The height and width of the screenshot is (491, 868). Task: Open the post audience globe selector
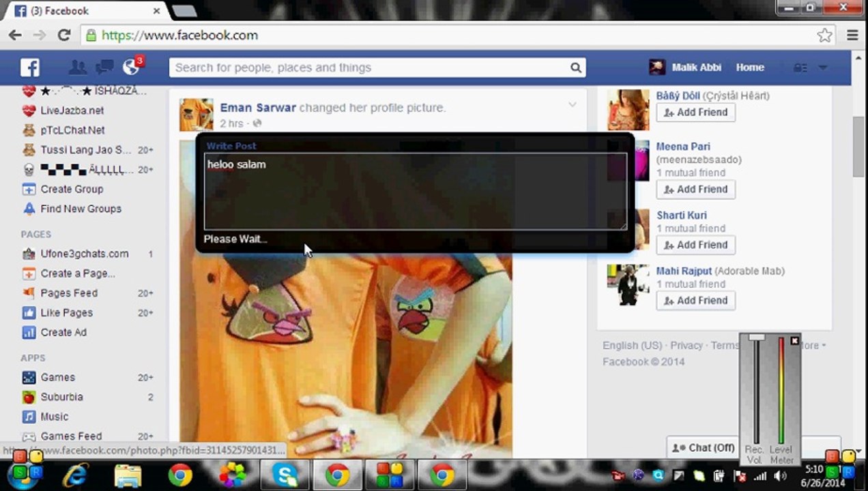[257, 123]
